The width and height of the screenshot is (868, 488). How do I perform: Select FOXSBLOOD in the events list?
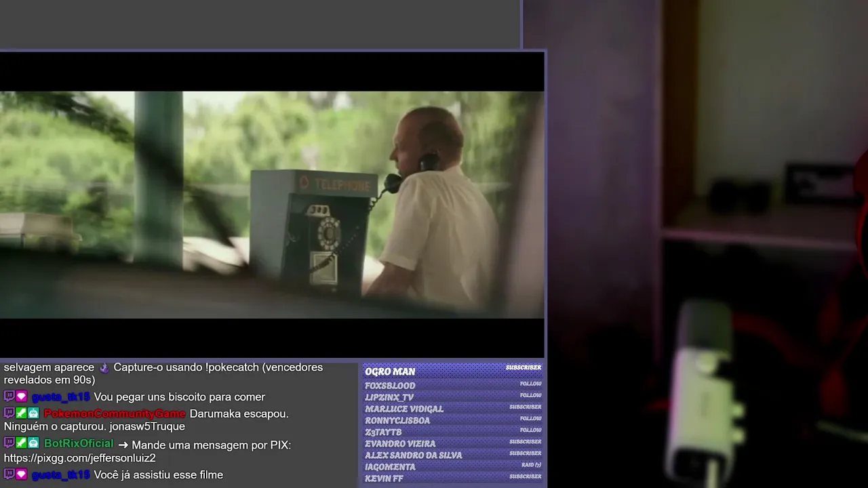pyautogui.click(x=390, y=386)
